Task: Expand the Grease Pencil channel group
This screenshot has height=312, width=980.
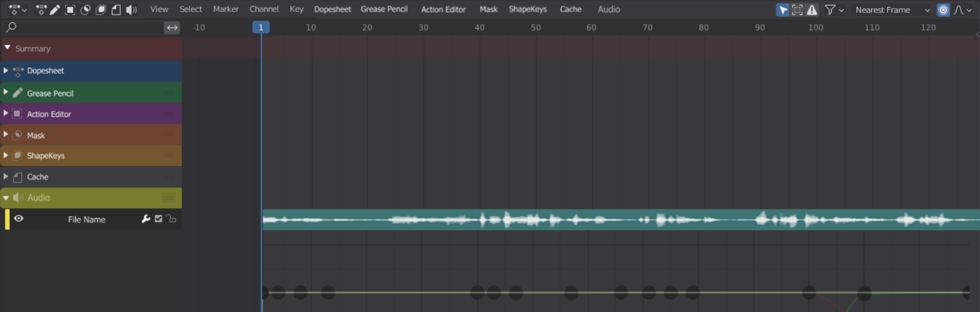Action: (x=6, y=92)
